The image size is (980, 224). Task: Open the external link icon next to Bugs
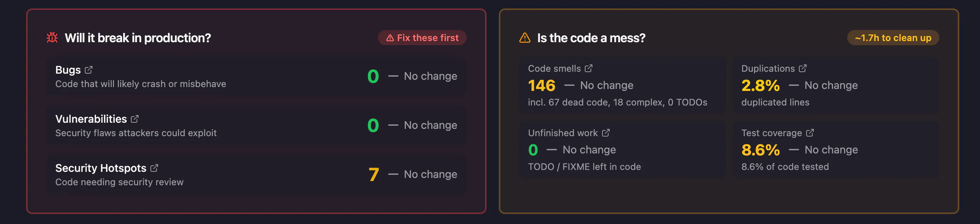pyautogui.click(x=89, y=70)
